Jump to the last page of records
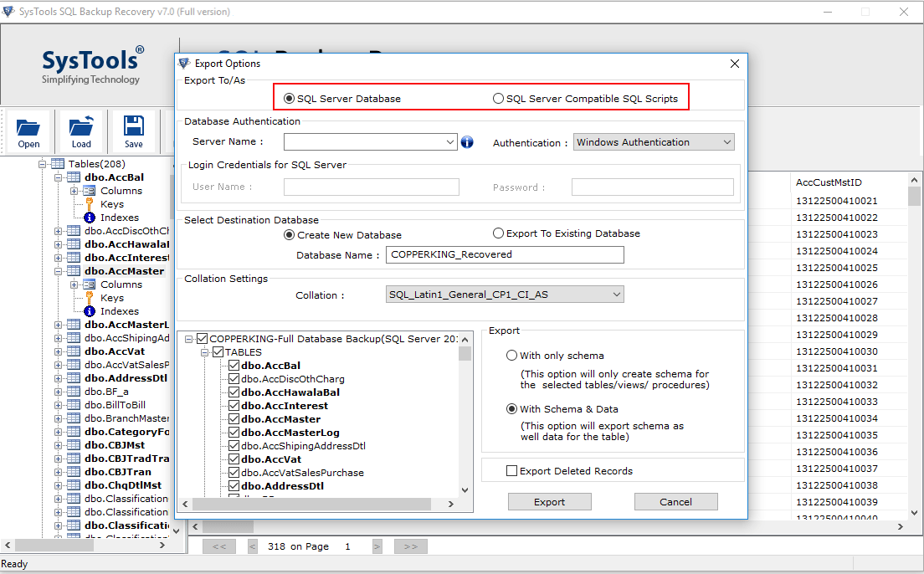Screen dimensions: 924x574 pyautogui.click(x=410, y=546)
